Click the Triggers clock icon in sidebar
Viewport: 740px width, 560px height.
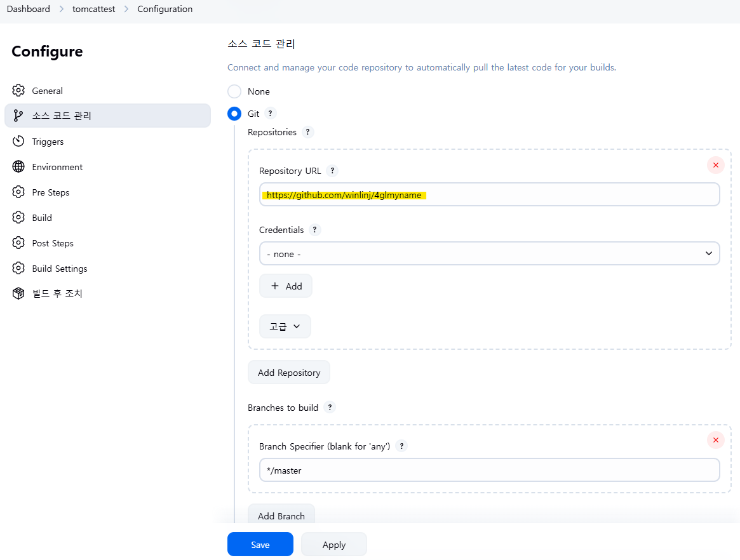(x=18, y=141)
